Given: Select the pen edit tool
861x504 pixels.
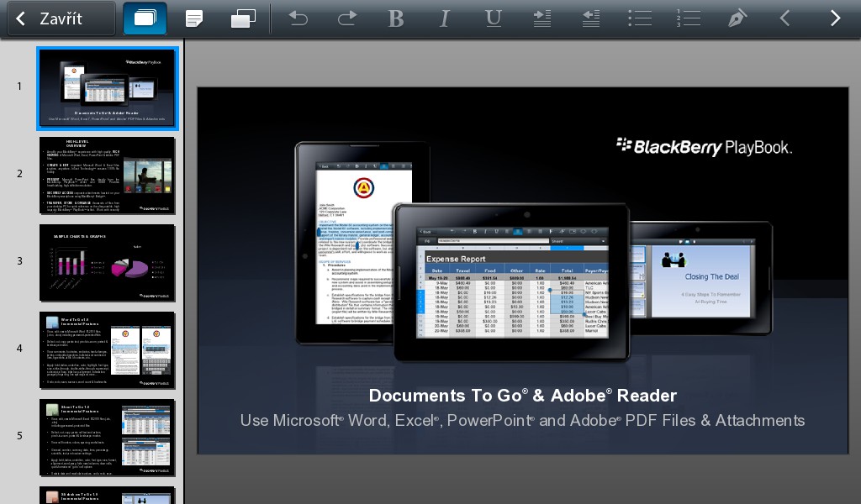Looking at the screenshot, I should [x=737, y=18].
